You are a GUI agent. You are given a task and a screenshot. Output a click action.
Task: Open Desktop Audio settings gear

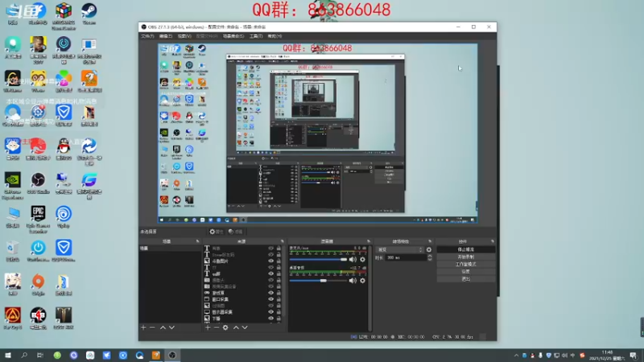363,281
